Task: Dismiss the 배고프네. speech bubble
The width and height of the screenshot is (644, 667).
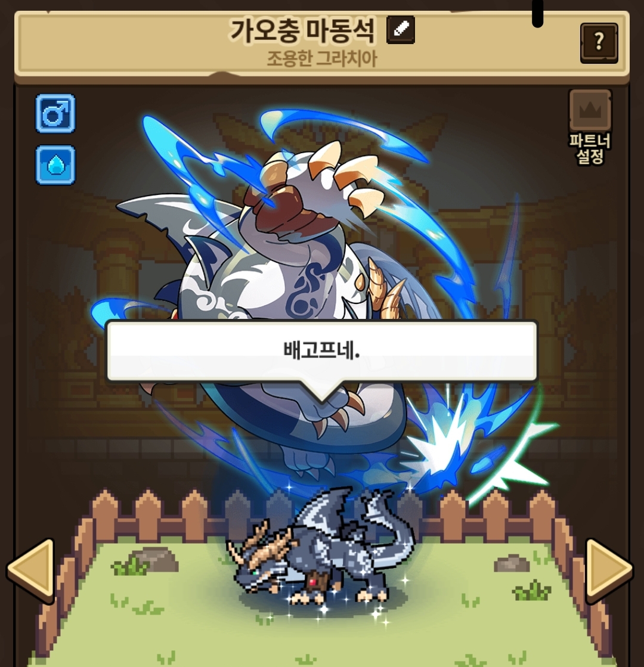Action: pos(321,350)
